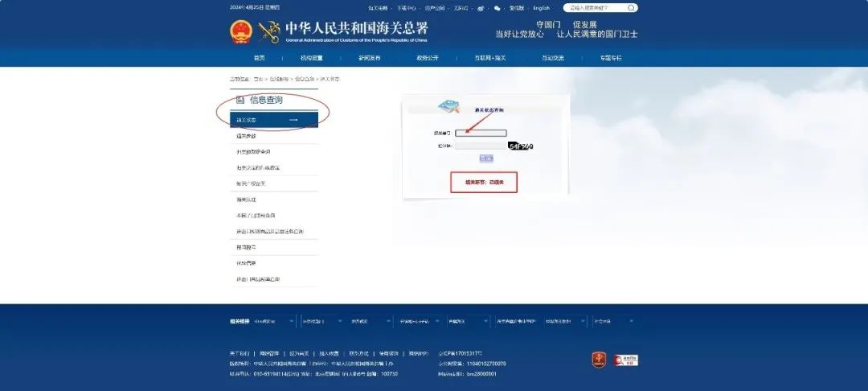Expand the last footer links dropdown
868x391 pixels.
(612, 321)
